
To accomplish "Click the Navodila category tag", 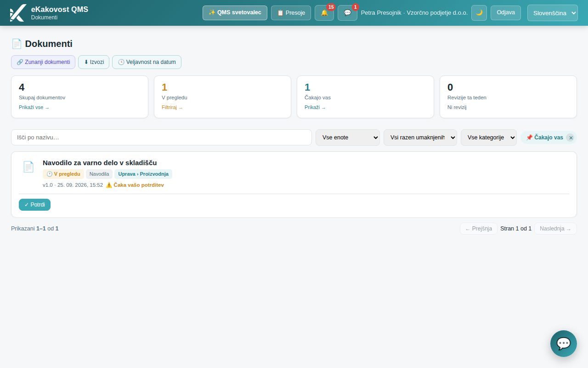I will coord(99,174).
